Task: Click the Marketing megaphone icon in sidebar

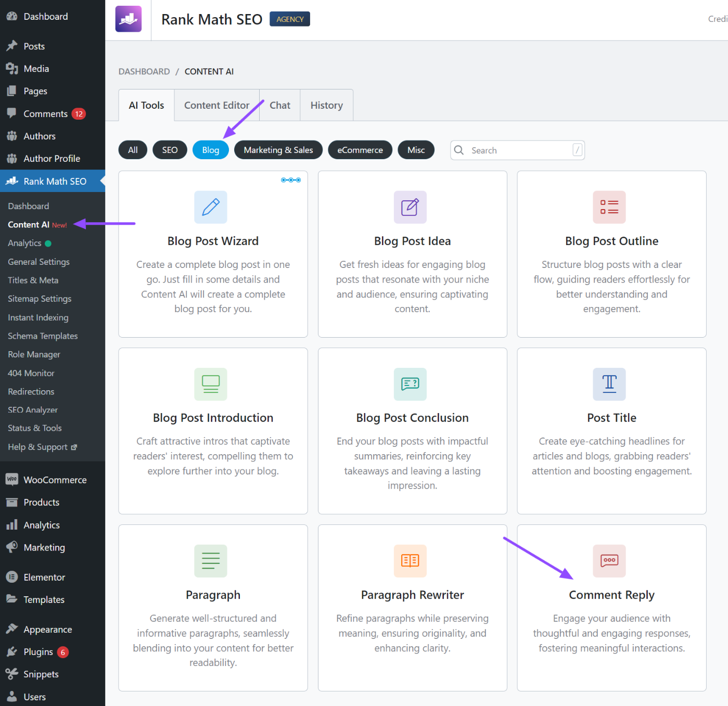Action: pyautogui.click(x=11, y=547)
